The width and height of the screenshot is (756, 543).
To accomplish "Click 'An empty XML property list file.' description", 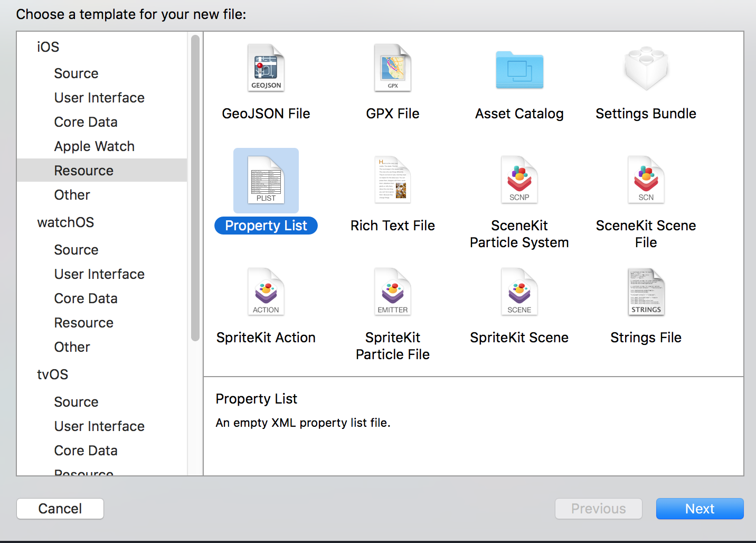I will 303,423.
